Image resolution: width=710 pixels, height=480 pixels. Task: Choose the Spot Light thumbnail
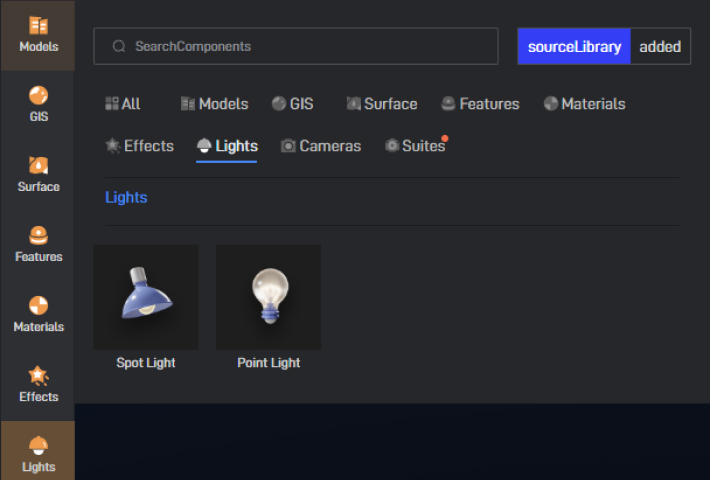tap(146, 297)
